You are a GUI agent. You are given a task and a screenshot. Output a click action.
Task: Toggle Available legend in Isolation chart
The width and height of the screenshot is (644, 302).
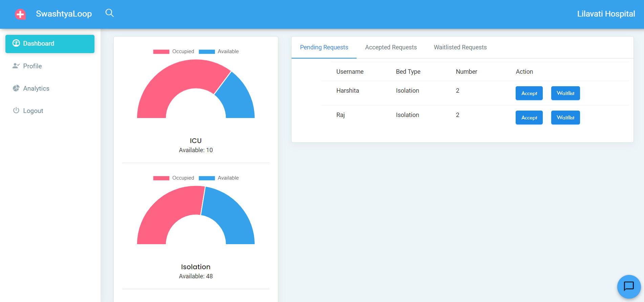coord(219,178)
